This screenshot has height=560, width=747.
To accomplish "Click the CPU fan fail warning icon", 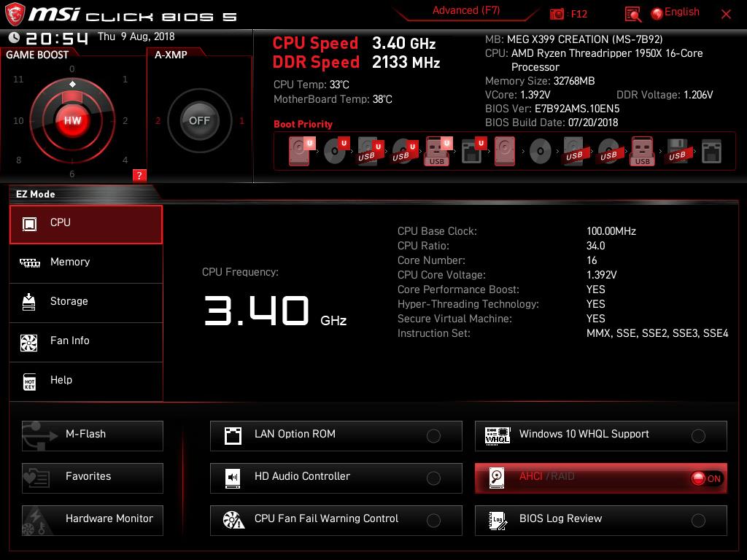I will point(233,521).
